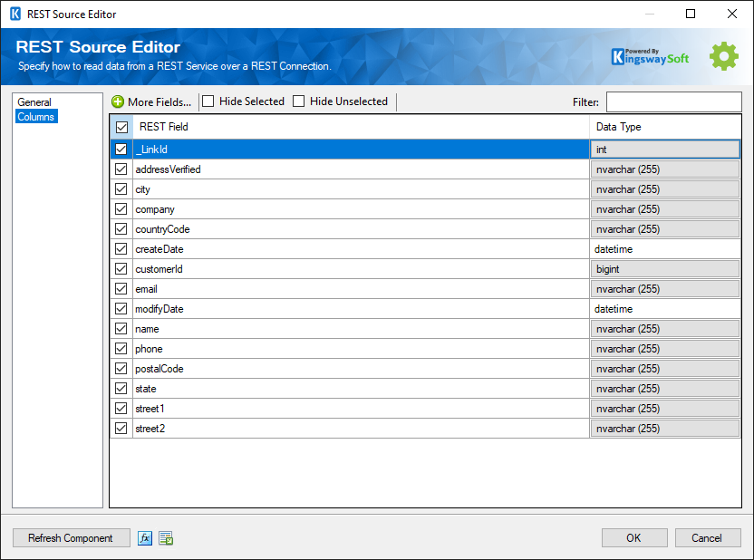754x560 pixels.
Task: Uncheck the postalCode field checkbox
Action: coord(121,368)
